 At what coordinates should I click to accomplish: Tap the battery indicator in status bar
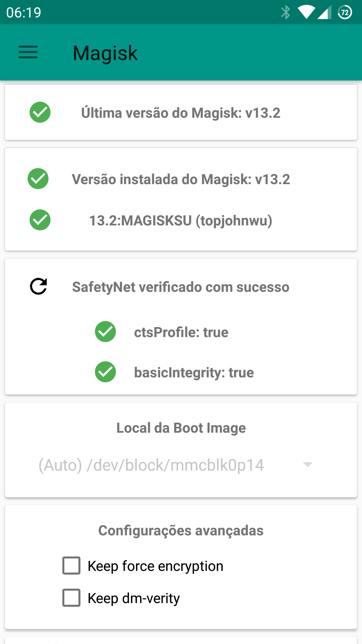345,12
